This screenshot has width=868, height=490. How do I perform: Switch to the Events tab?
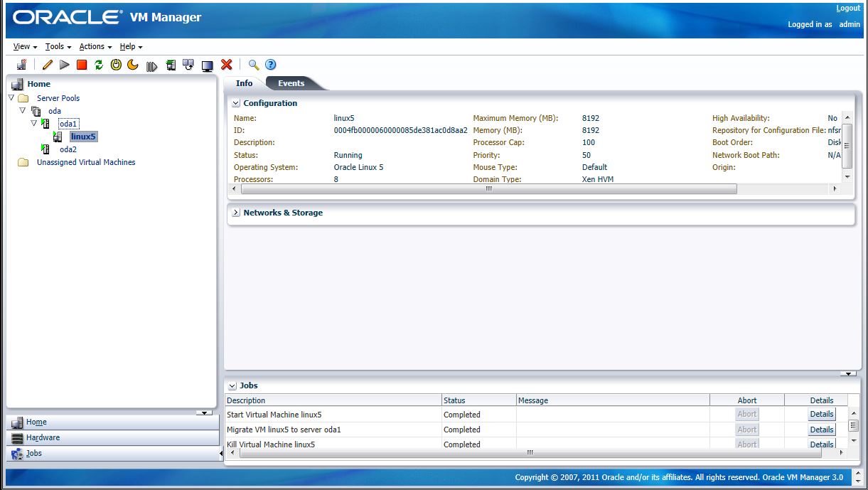[291, 83]
